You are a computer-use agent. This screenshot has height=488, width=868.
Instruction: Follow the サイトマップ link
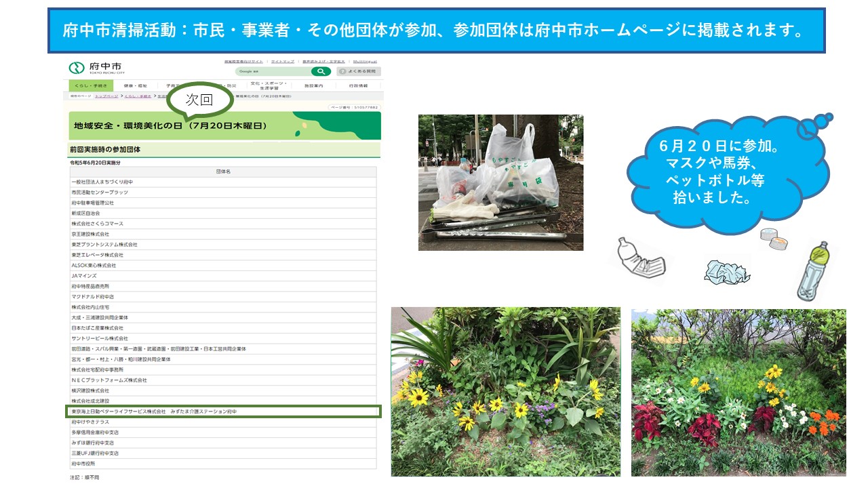pos(284,62)
